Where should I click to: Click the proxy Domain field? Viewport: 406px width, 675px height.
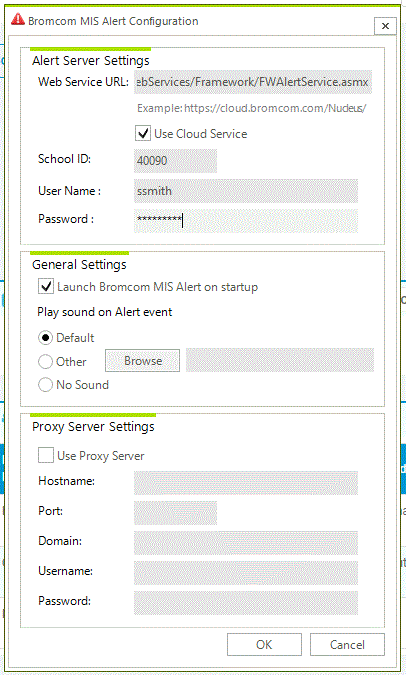[246, 543]
